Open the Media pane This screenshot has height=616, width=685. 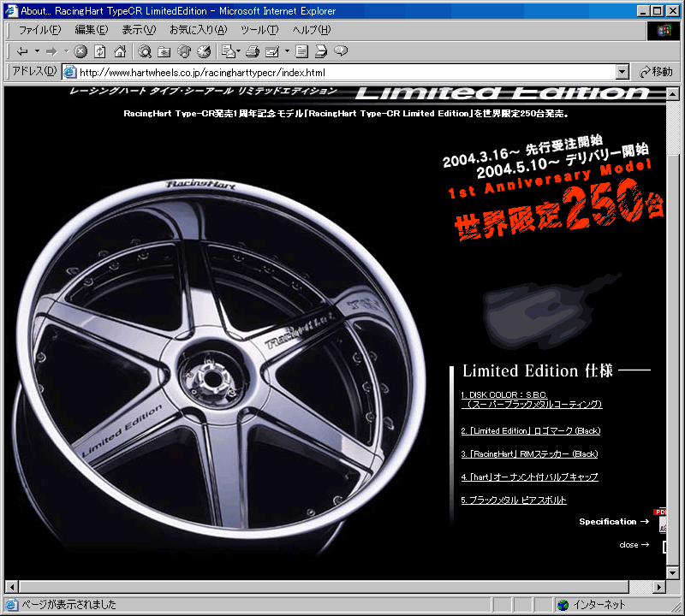[184, 51]
